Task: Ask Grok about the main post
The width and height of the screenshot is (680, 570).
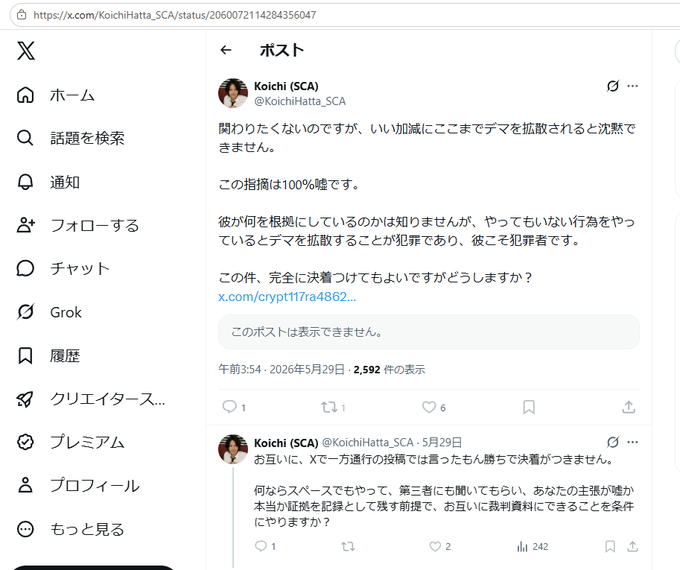Action: (613, 86)
